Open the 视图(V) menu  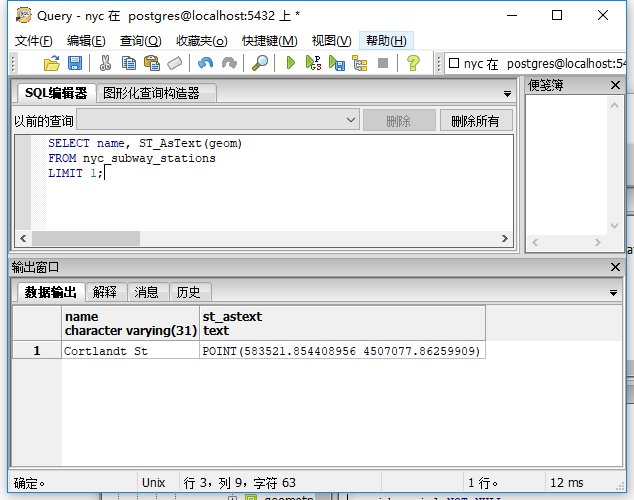point(332,41)
